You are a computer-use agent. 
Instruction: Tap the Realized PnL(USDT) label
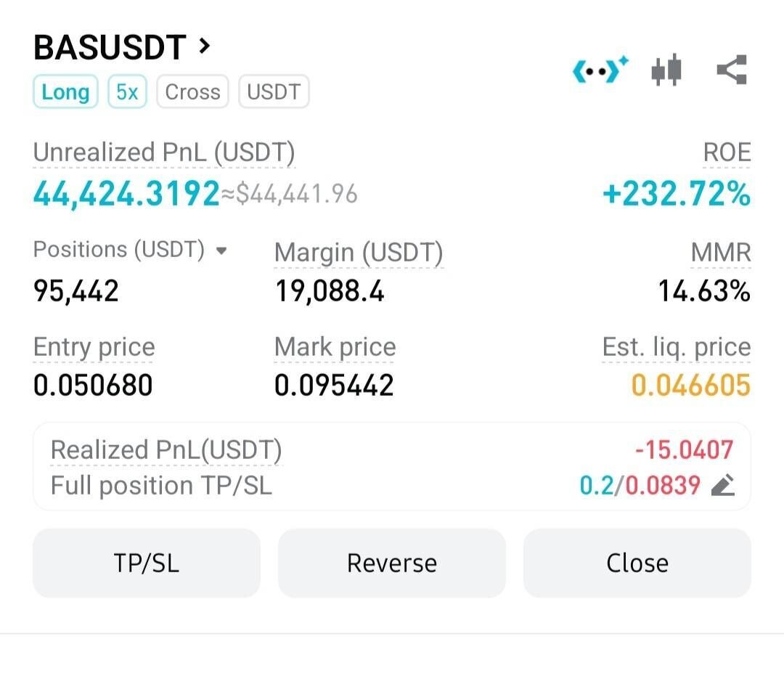click(166, 450)
